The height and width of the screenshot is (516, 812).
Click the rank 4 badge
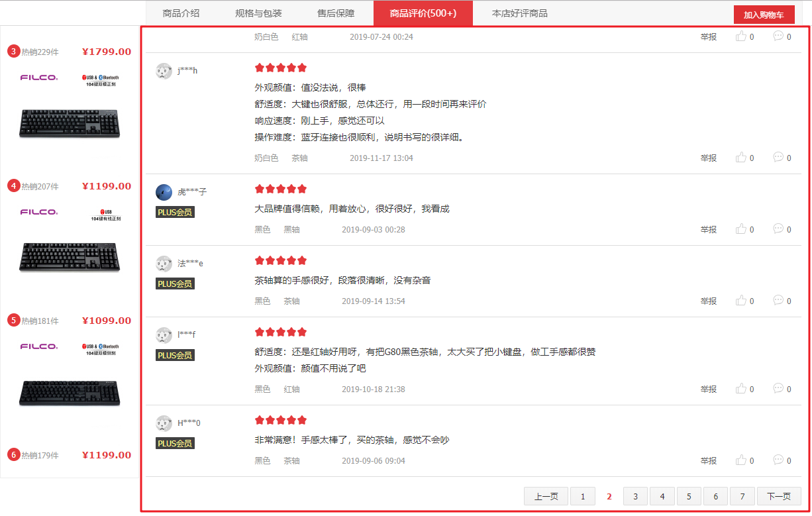(x=14, y=186)
